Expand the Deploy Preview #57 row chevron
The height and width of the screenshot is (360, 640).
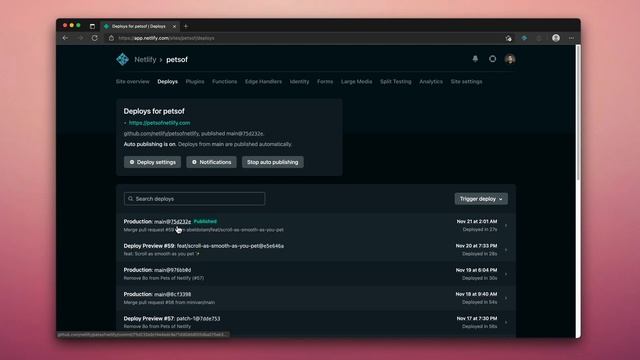[x=506, y=322]
